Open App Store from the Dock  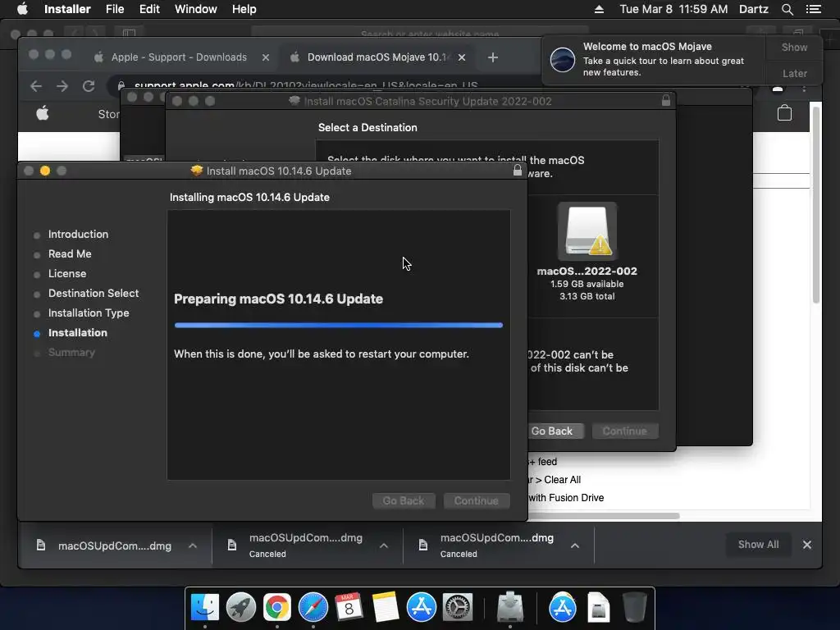click(x=422, y=608)
